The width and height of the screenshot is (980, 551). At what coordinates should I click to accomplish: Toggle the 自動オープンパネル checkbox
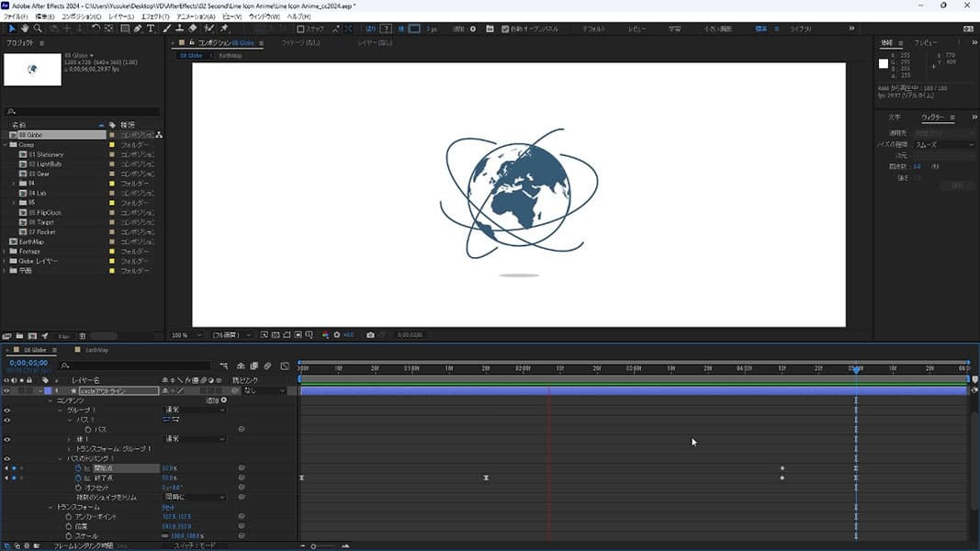coord(505,28)
